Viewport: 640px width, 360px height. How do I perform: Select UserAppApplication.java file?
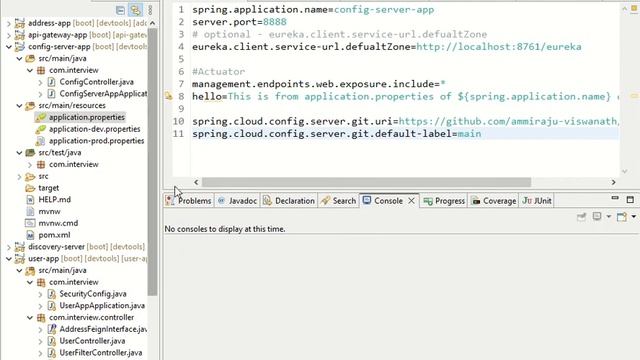[102, 306]
